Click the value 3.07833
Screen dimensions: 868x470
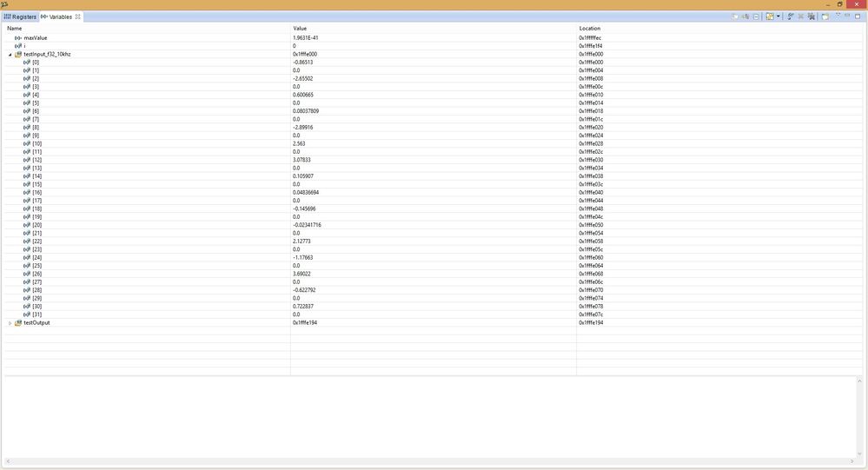click(x=301, y=160)
